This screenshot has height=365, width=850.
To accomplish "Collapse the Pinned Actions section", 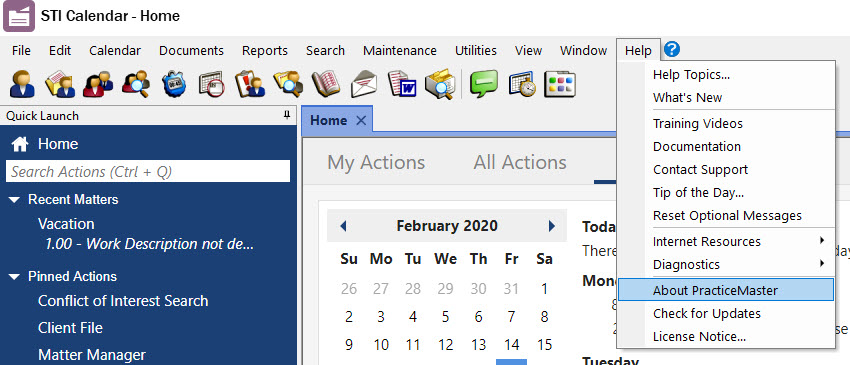I will [x=15, y=277].
